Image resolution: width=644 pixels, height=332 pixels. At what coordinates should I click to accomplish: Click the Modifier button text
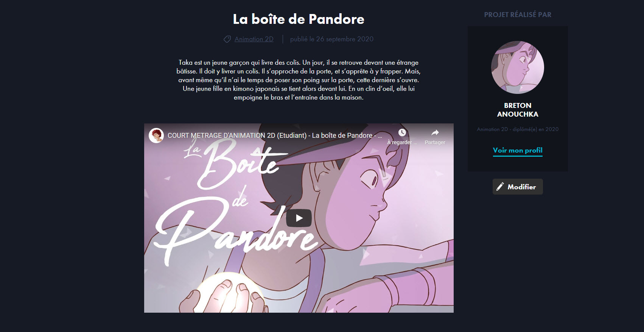click(522, 187)
